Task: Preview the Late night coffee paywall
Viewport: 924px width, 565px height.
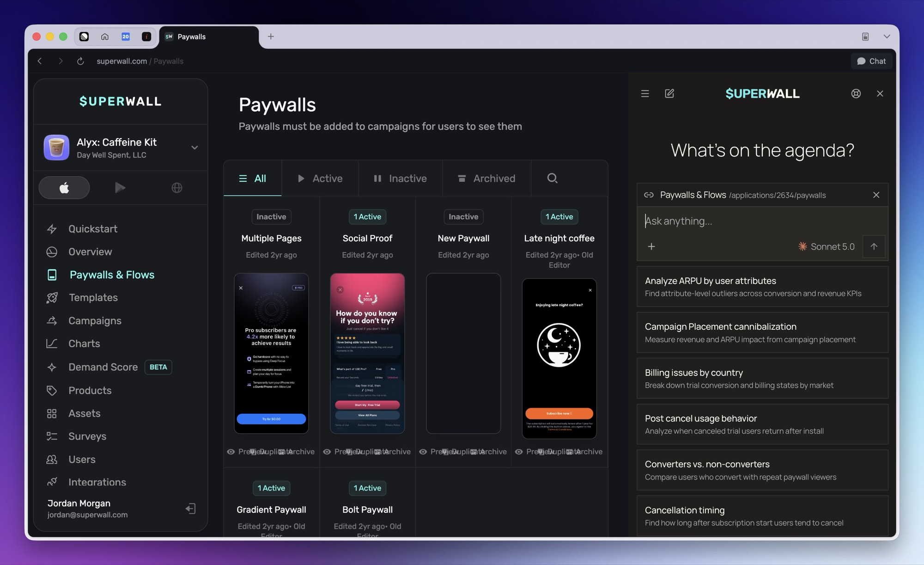Action: click(x=527, y=452)
